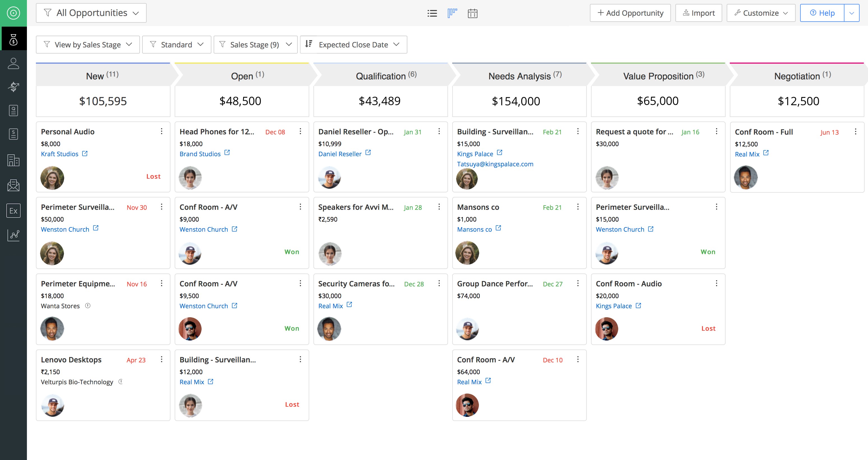
Task: Click the Standard filter toggle control
Action: click(176, 44)
